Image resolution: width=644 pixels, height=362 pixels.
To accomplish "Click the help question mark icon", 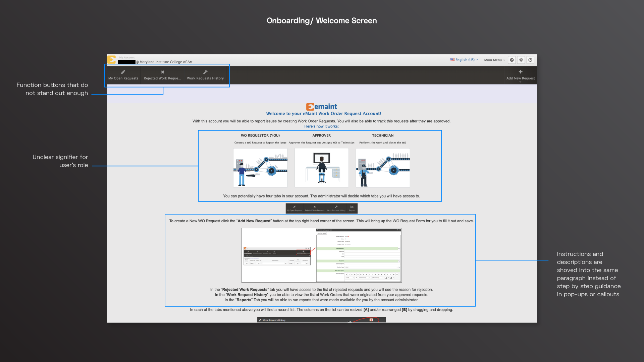I will [512, 60].
